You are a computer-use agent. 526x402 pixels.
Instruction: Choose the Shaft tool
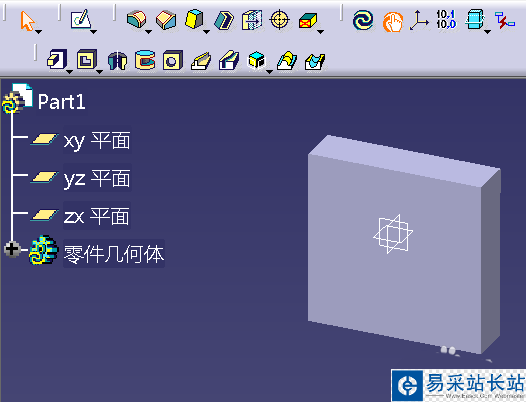pos(117,61)
